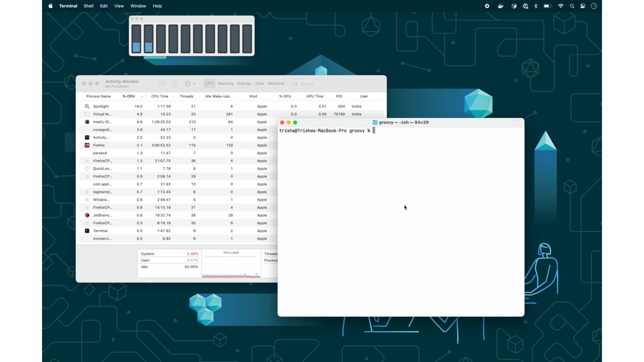Open the Docker whale menu bar icon
The image size is (644, 362).
(x=500, y=6)
